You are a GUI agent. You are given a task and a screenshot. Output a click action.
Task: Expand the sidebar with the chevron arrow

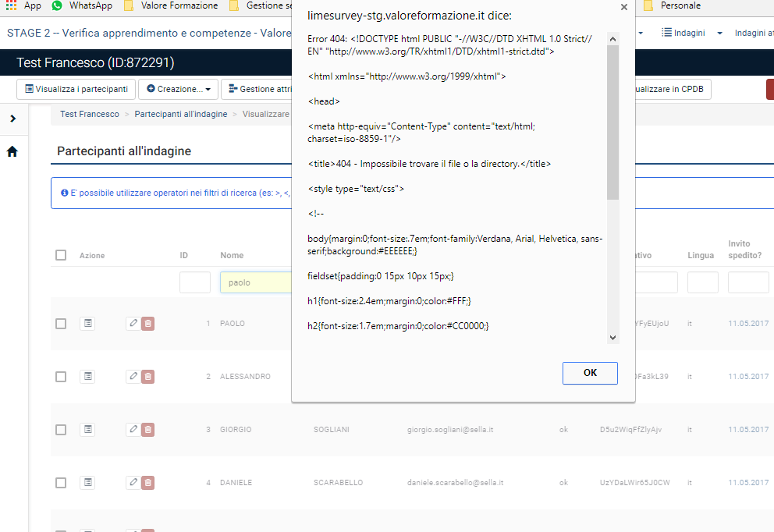12,119
